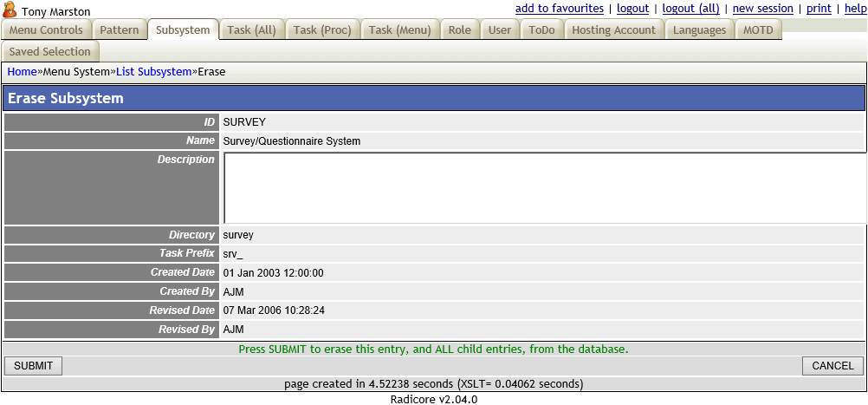868x405 pixels.
Task: Go to the Hosting Account tab
Action: click(x=613, y=30)
